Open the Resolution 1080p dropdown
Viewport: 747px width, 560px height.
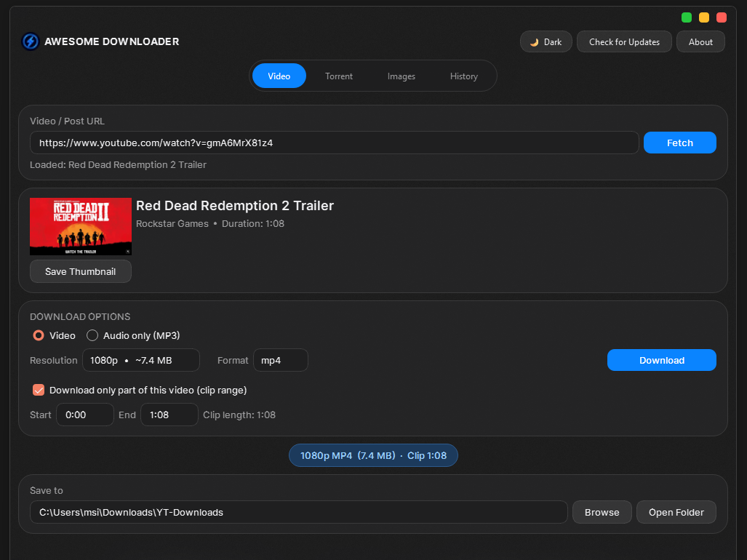coord(141,360)
